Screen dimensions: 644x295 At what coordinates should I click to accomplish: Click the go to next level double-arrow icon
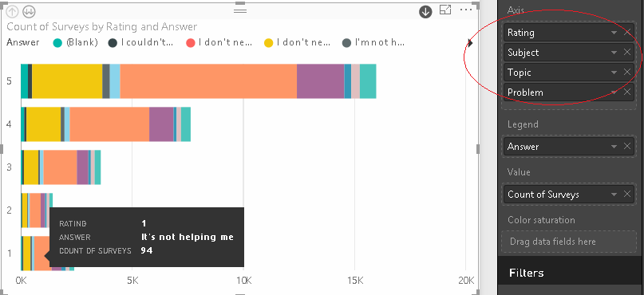29,11
